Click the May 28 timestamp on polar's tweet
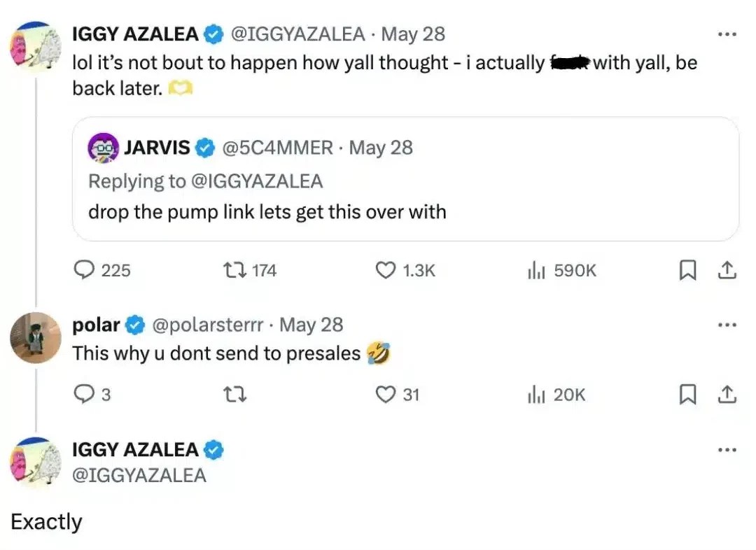This screenshot has height=550, width=756. 312,324
